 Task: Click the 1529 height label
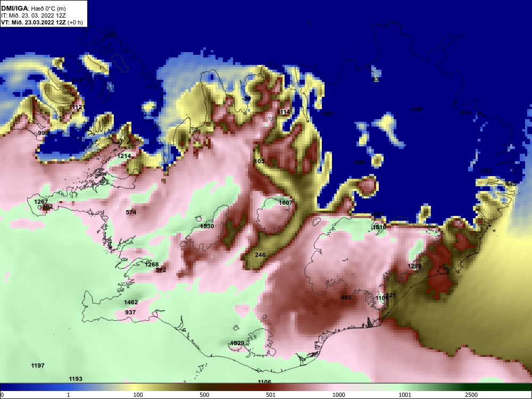click(x=237, y=343)
